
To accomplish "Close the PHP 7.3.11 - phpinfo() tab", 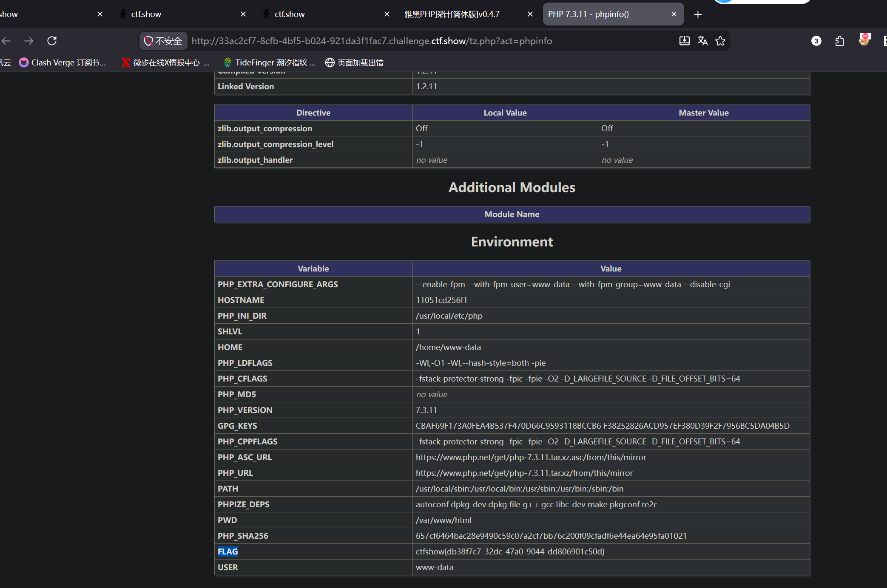I will click(x=674, y=14).
